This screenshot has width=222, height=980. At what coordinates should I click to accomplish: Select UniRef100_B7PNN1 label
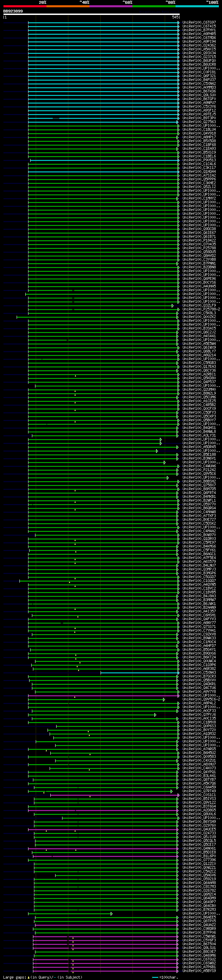coord(199,263)
